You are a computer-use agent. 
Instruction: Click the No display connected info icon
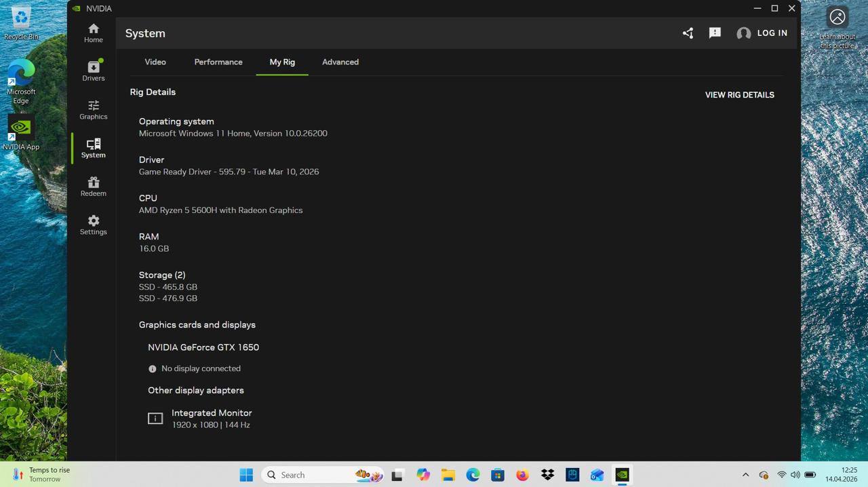tap(153, 369)
